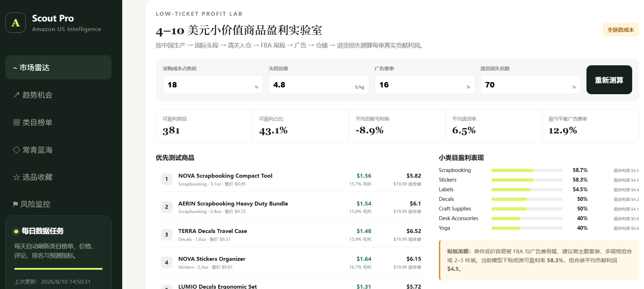
Task: Click the Scrapbooking category label
Action: pos(455,170)
